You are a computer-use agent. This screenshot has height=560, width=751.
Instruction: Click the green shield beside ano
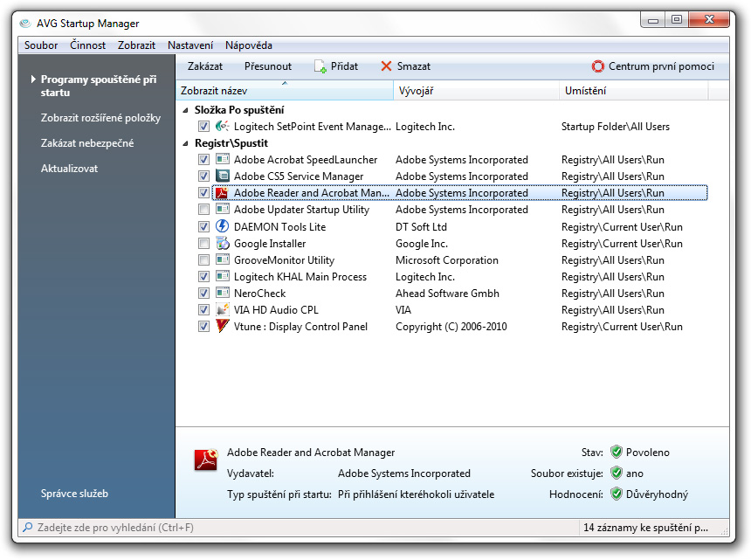(x=617, y=473)
